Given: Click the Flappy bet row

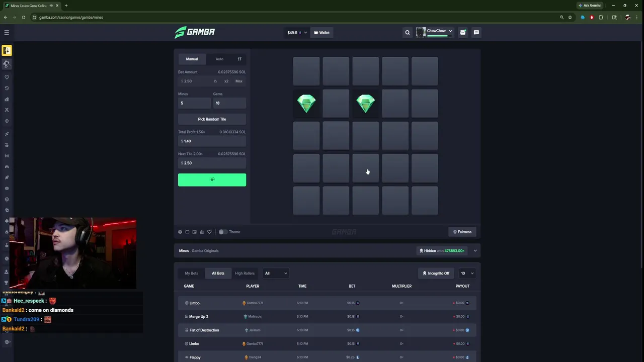Looking at the screenshot, I should [327, 357].
